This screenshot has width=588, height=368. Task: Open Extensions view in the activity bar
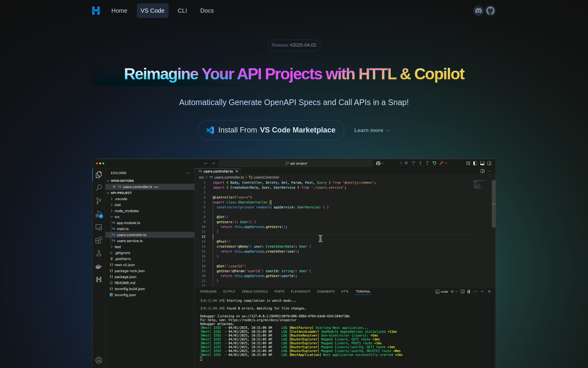99,240
